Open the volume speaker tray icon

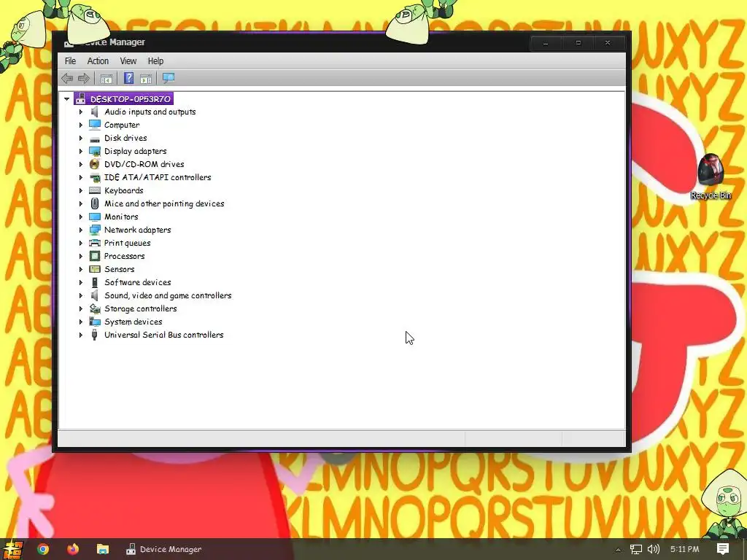(654, 549)
